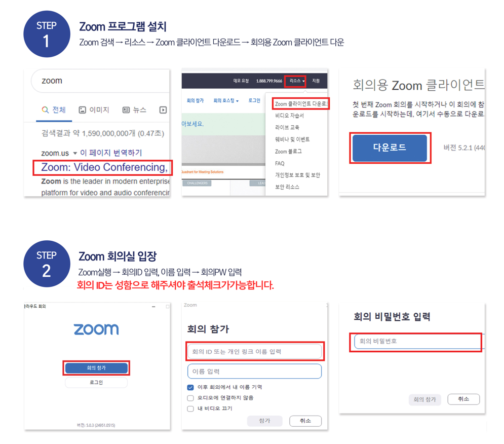504x444 pixels.
Task: Click the news icon next to 뉴스
Action: [126, 110]
